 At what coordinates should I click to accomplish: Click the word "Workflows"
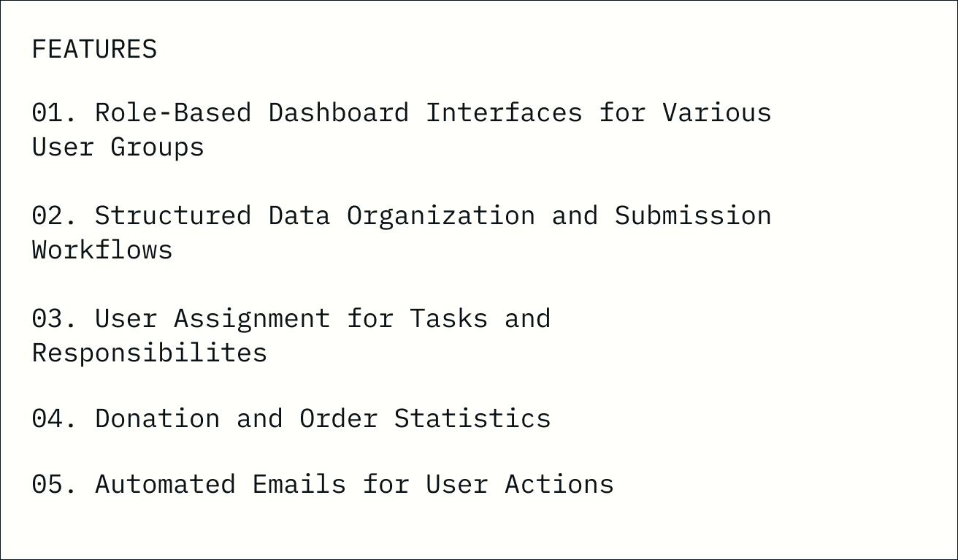(102, 250)
